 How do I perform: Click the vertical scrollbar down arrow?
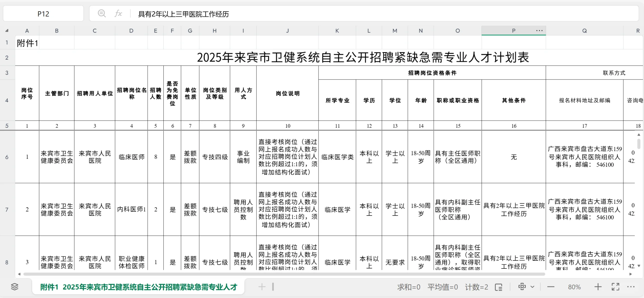point(639,266)
